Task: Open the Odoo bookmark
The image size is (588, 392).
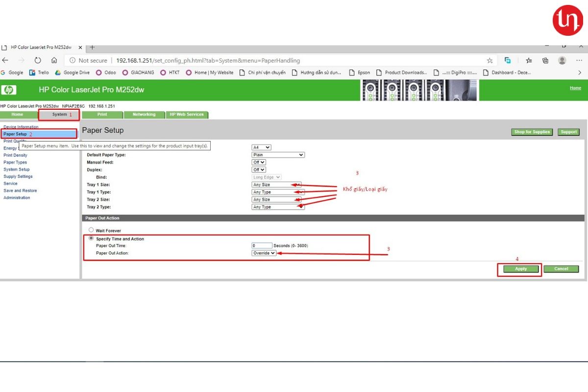Action: (x=106, y=73)
